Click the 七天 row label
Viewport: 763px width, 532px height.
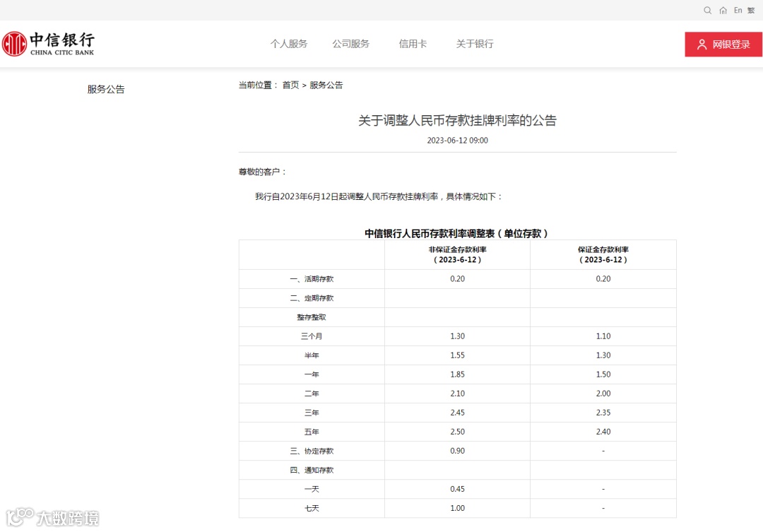click(312, 508)
